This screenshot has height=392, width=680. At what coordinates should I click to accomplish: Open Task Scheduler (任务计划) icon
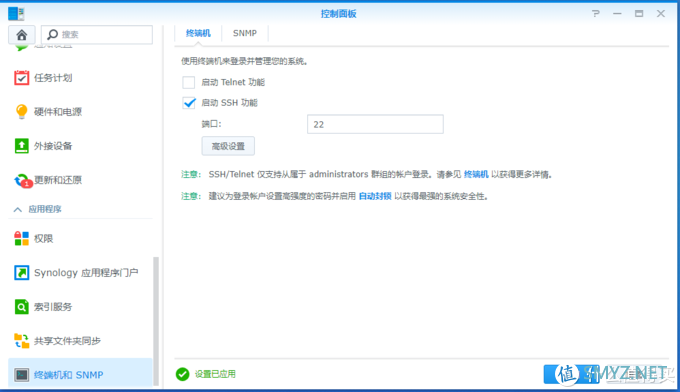21,78
